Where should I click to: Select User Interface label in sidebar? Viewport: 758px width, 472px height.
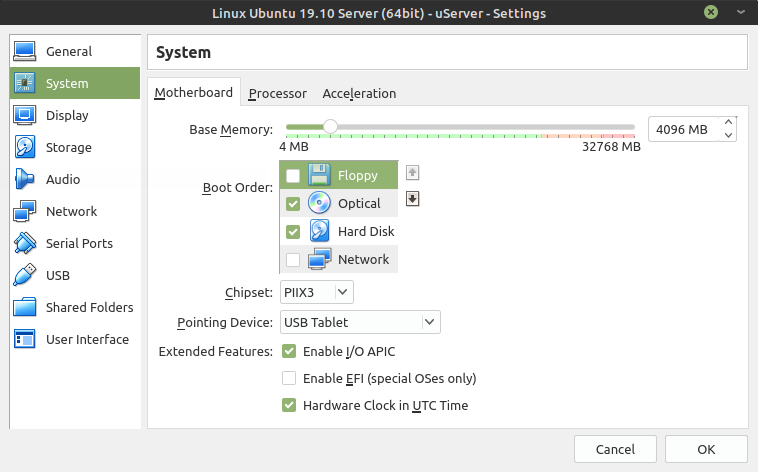pyautogui.click(x=87, y=339)
